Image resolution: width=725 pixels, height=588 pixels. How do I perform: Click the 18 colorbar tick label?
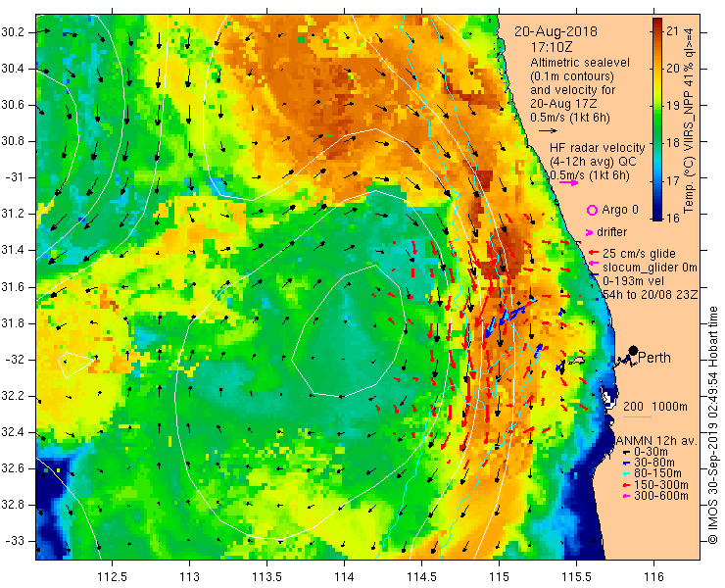tap(673, 142)
